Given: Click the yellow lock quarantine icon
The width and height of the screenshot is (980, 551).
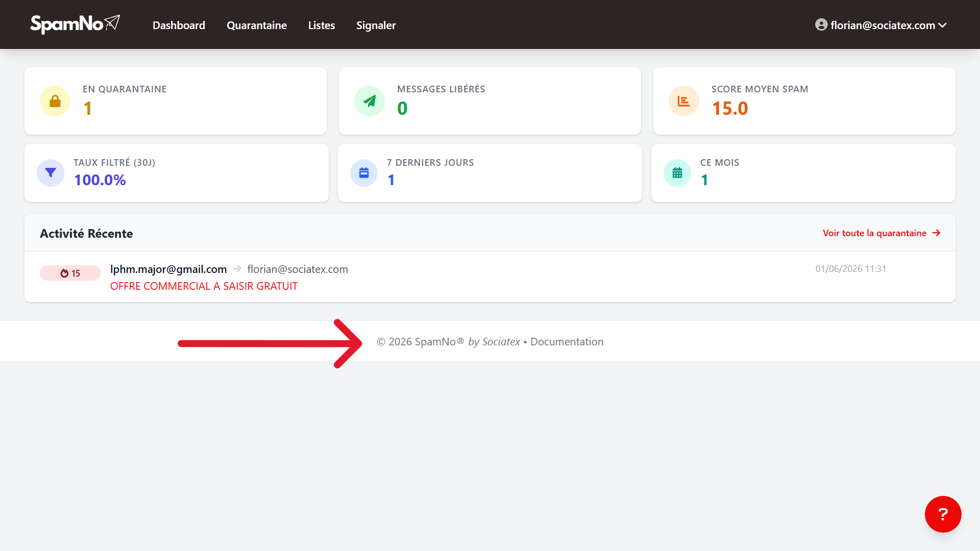Looking at the screenshot, I should [55, 101].
